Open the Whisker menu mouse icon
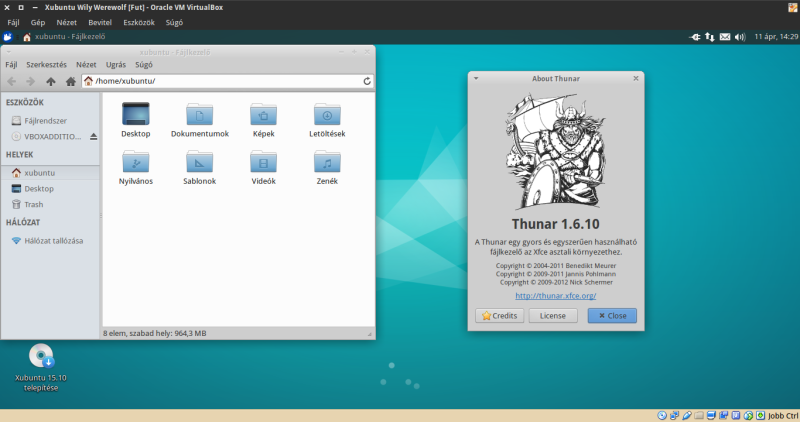 [x=8, y=37]
